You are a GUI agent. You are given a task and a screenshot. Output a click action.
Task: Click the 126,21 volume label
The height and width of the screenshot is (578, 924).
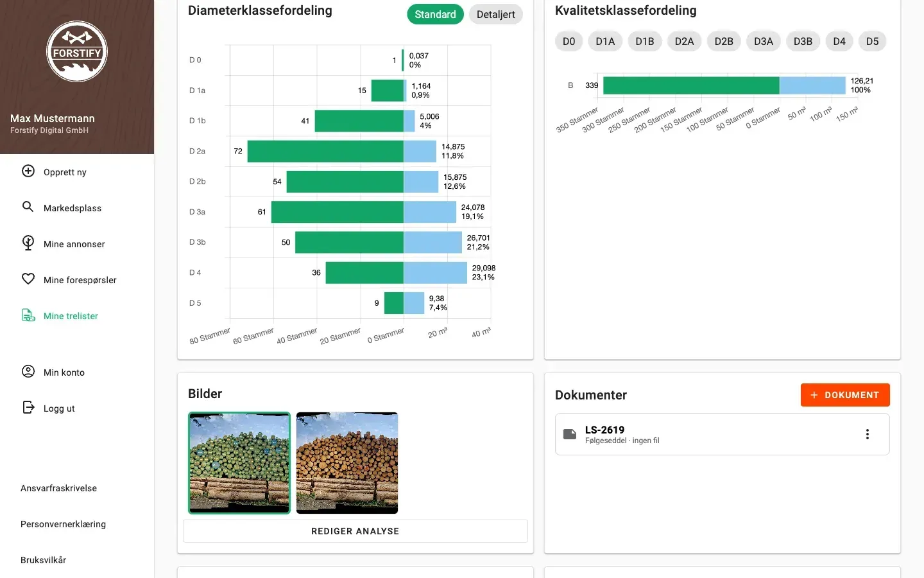coord(862,81)
